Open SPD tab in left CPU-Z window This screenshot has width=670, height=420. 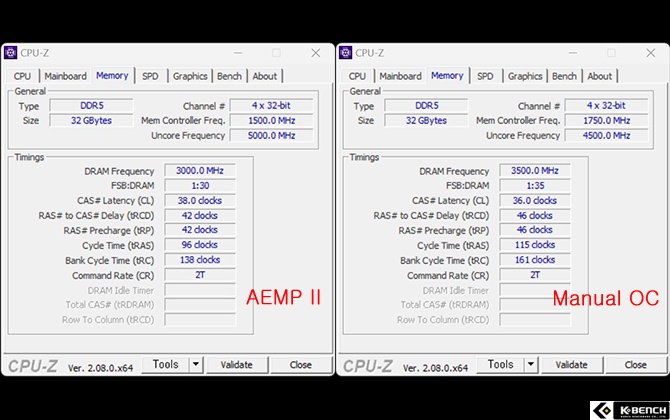[x=150, y=76]
